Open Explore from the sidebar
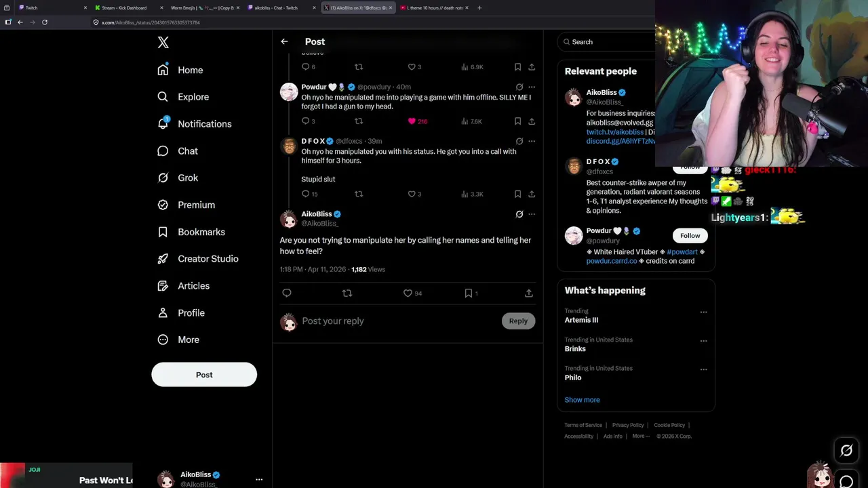 (x=183, y=97)
